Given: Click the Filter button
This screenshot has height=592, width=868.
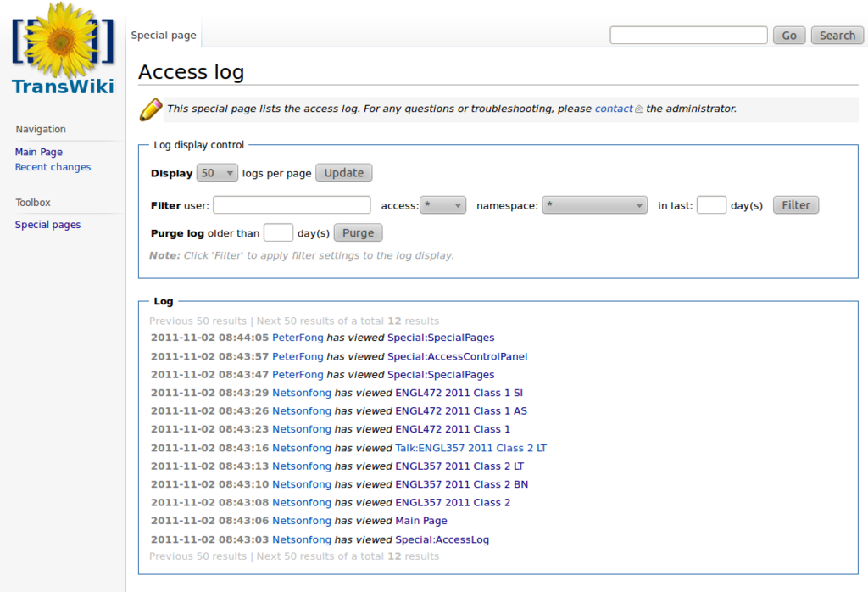Looking at the screenshot, I should [795, 205].
